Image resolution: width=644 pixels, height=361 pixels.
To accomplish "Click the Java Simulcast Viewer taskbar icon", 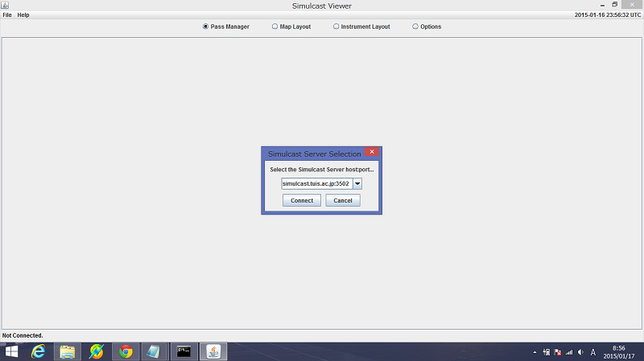I will tap(213, 351).
